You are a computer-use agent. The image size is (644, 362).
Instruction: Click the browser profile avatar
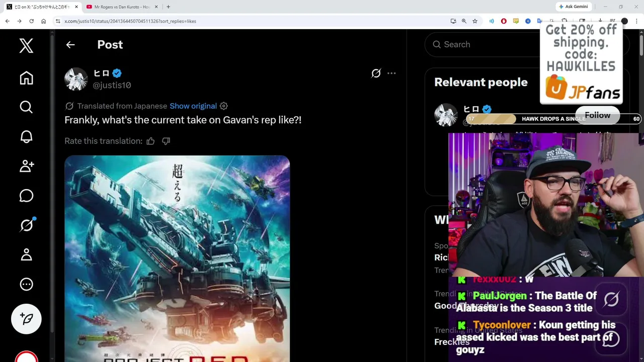[x=624, y=21]
